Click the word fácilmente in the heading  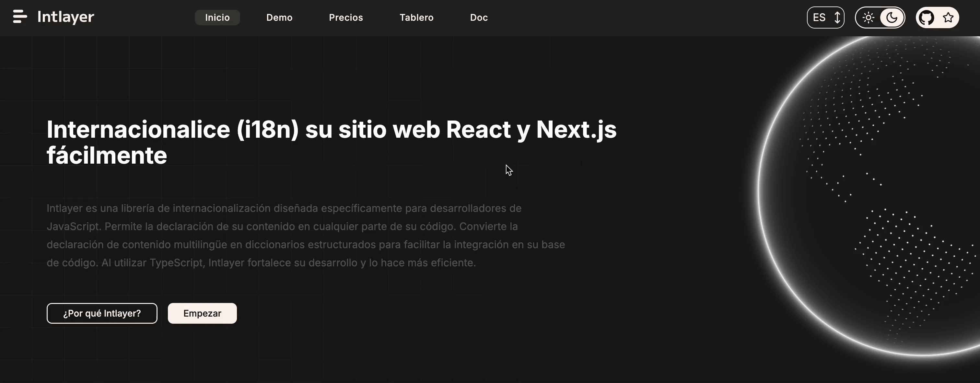(107, 156)
